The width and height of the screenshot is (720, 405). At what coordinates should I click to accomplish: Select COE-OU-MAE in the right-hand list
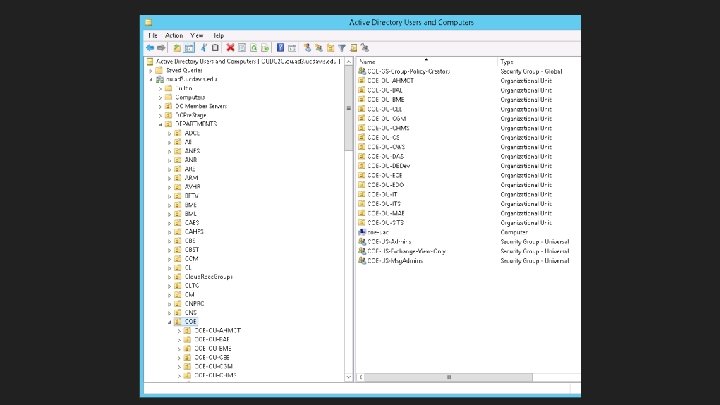tap(386, 213)
